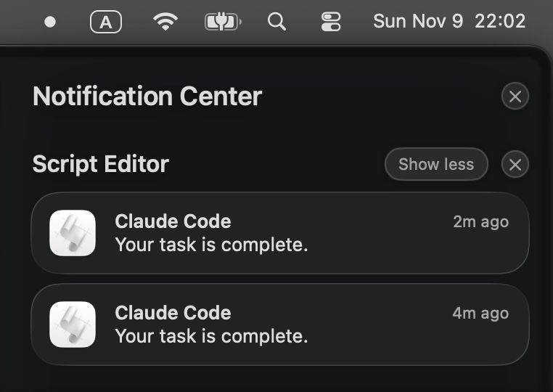Screen dimensions: 553x392
Task: Open the Claude Code notification from 2m ago
Action: coord(280,233)
